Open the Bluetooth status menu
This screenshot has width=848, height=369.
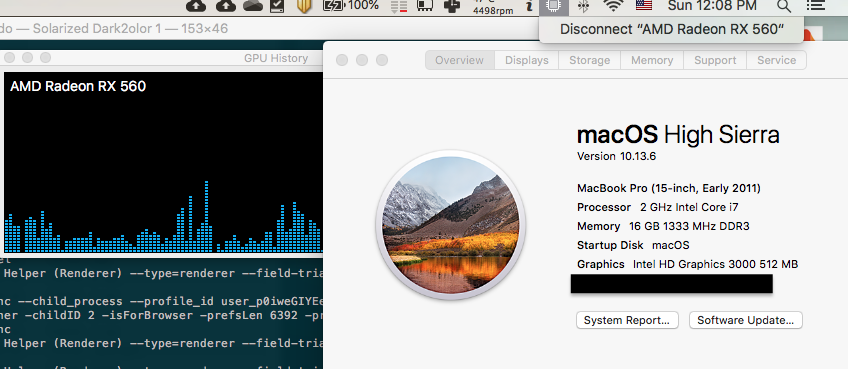point(584,6)
